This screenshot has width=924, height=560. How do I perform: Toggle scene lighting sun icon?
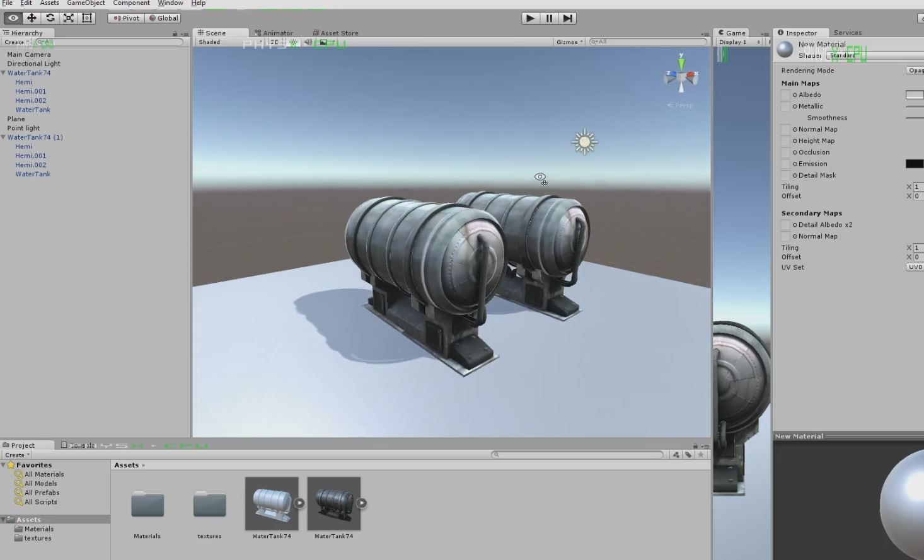tap(293, 42)
